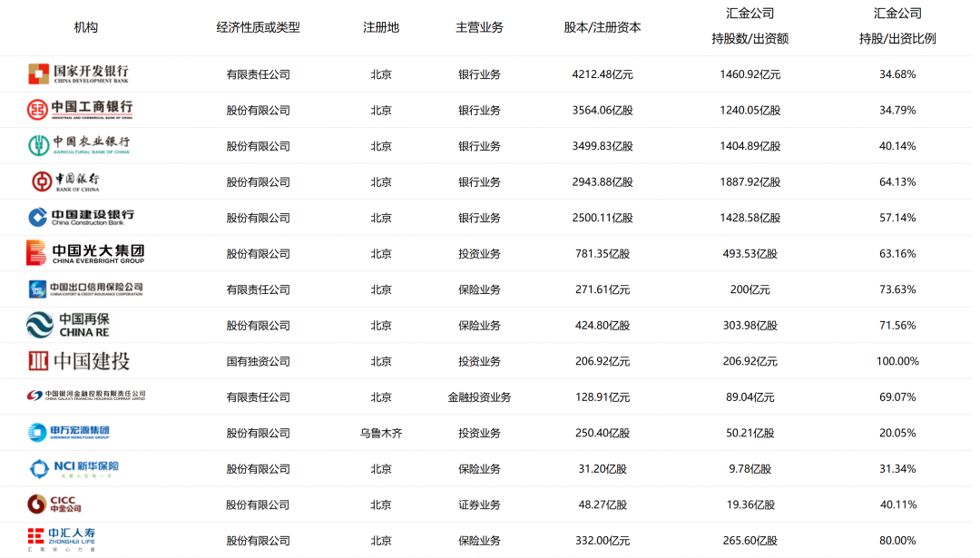
Task: Select the 3564.06亿股 cell
Action: 603,110
